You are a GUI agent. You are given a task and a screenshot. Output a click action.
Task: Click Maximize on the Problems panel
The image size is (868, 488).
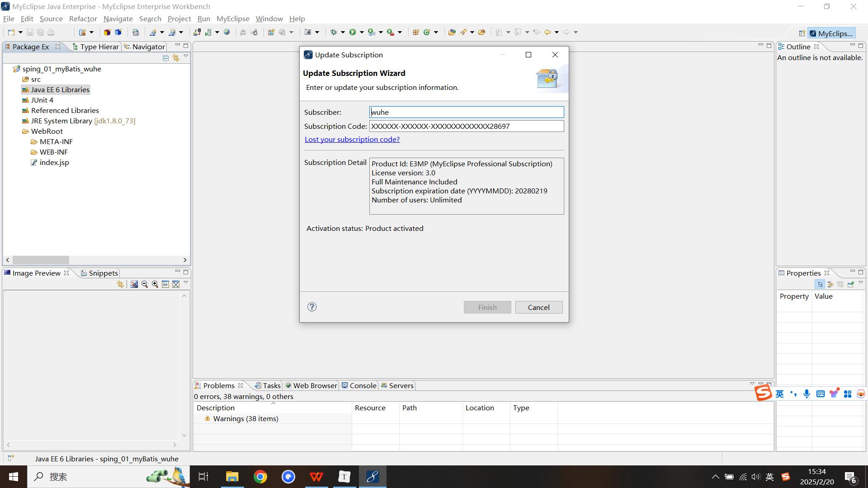769,384
